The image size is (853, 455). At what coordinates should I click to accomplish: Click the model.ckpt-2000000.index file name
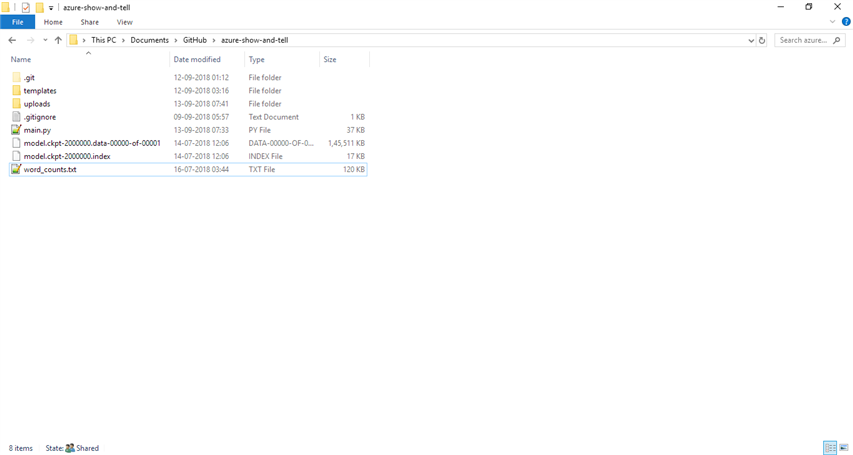pyautogui.click(x=67, y=156)
